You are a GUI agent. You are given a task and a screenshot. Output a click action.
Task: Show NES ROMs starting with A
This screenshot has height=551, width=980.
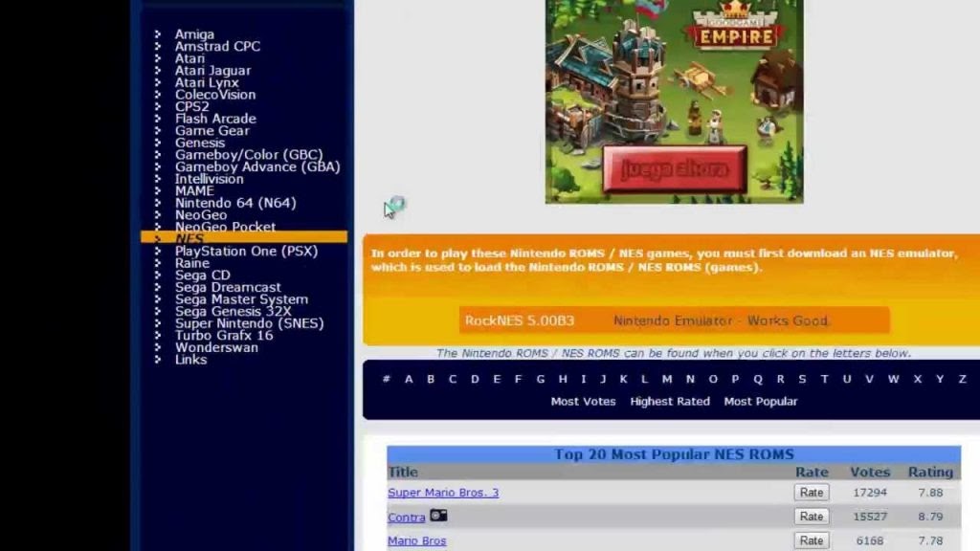[408, 379]
